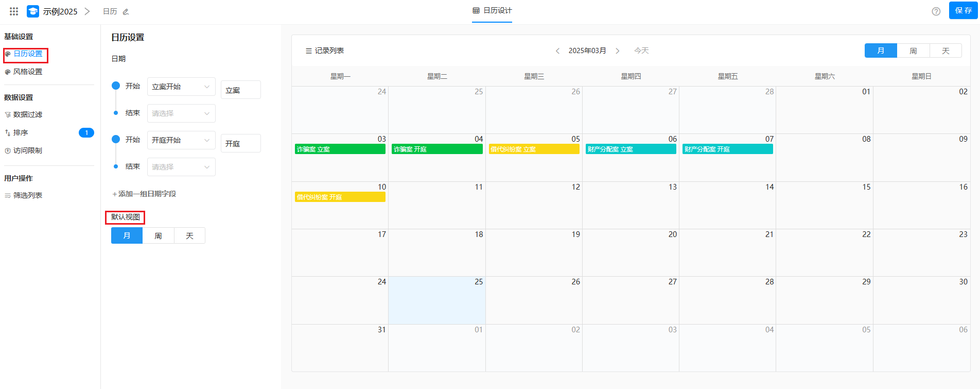The image size is (980, 389).
Task: Open the help question mark icon
Action: [936, 11]
